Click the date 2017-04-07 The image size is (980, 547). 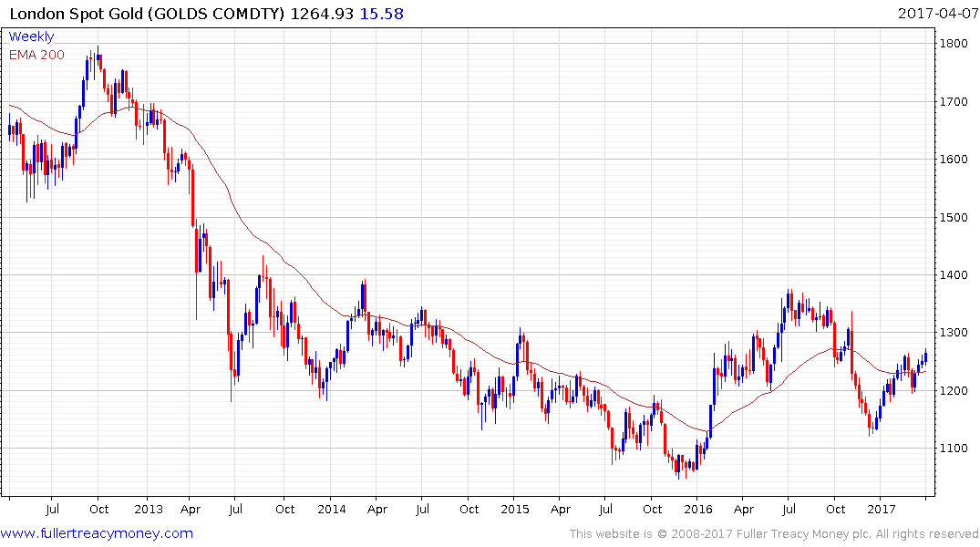[937, 13]
